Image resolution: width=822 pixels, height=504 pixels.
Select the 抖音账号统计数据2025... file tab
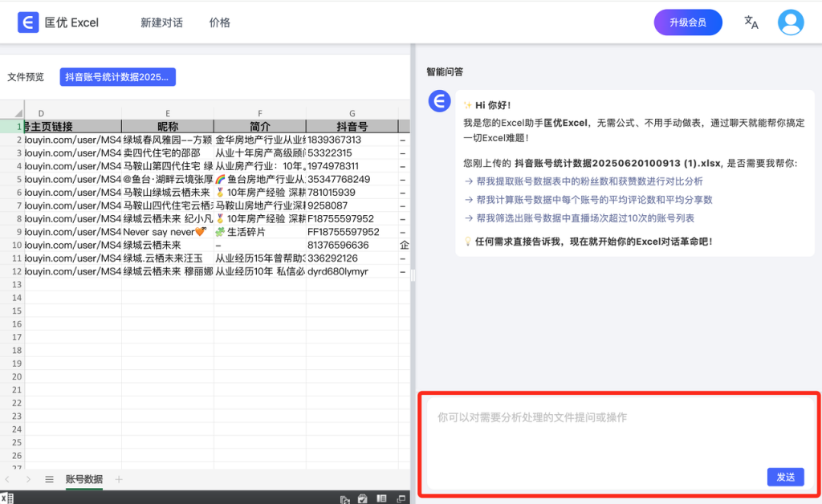[117, 77]
